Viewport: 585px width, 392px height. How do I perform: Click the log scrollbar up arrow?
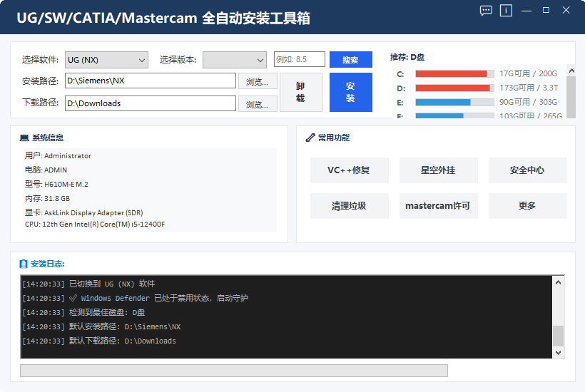[558, 282]
